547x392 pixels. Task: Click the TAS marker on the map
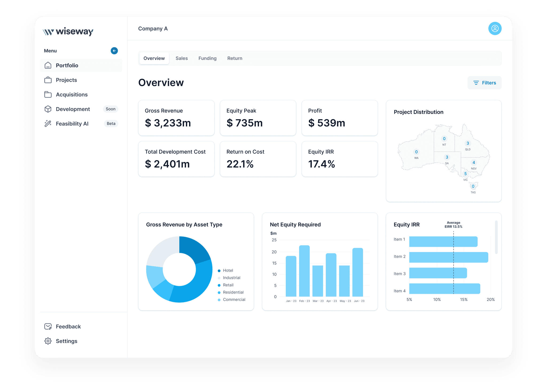pyautogui.click(x=473, y=186)
